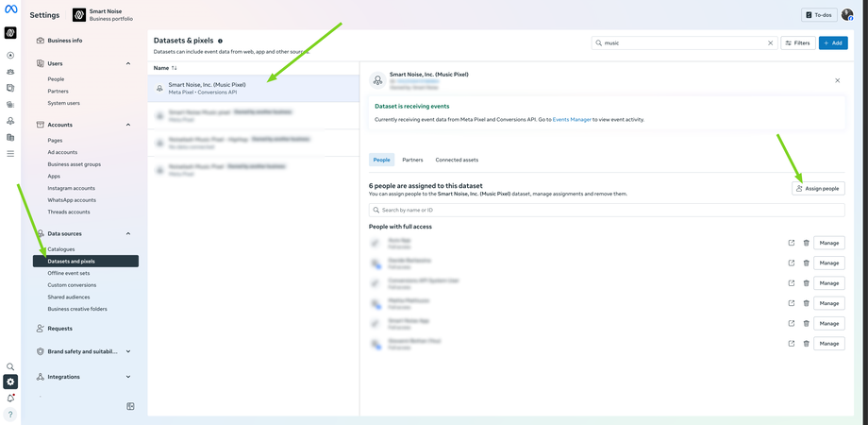Screen dimensions: 868x425
Task: Collapse the Data sources section chevron
Action: tap(128, 234)
